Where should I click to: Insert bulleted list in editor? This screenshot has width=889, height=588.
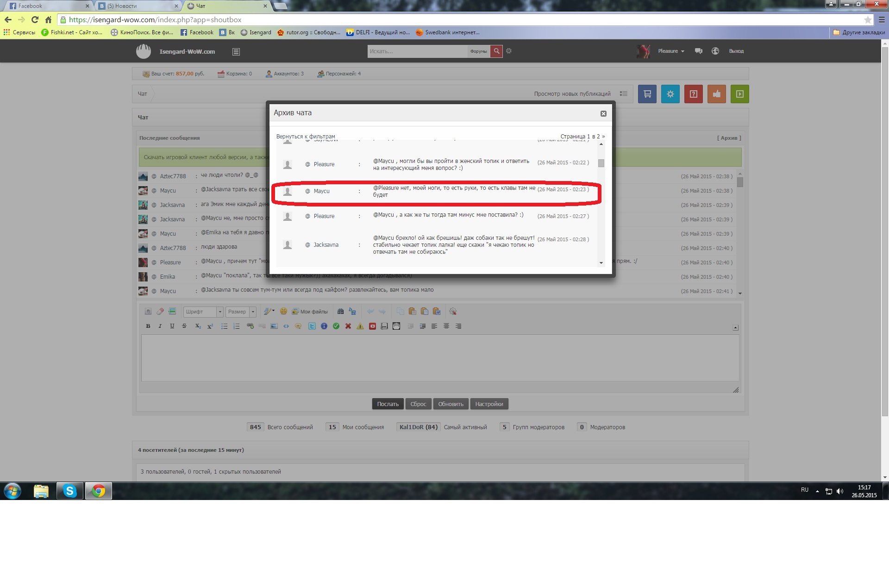[225, 326]
